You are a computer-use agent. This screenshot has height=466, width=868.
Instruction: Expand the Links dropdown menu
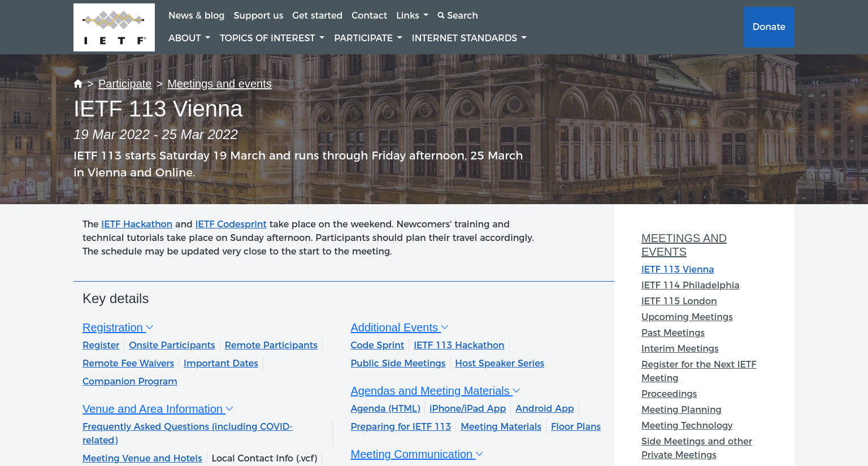point(412,15)
